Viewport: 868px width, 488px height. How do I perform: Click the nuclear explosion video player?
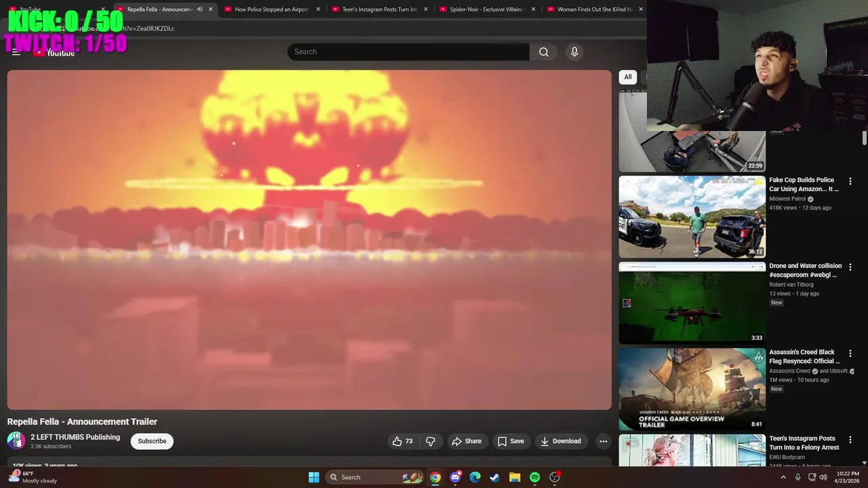click(309, 240)
